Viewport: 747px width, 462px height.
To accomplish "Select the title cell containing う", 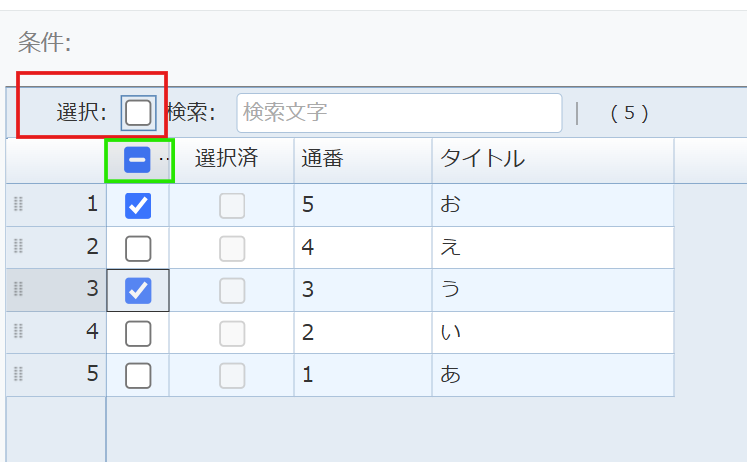I will click(552, 291).
